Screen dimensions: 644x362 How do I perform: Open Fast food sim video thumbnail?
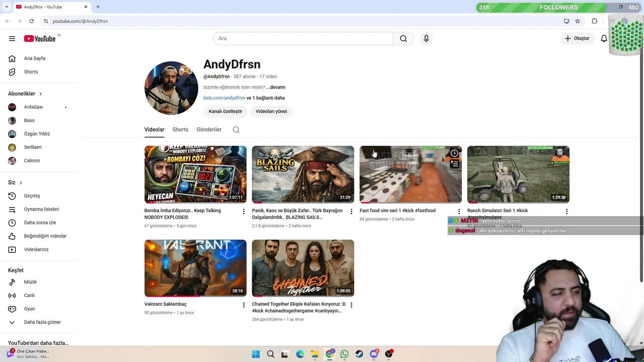coord(411,174)
